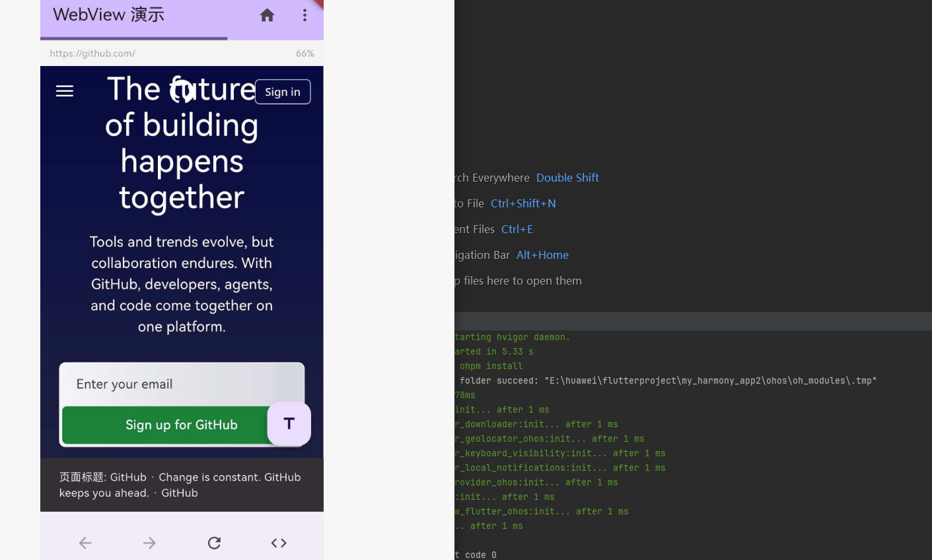The image size is (932, 560).
Task: Click the 'arted in 5.33 s' log line
Action: coord(494,351)
